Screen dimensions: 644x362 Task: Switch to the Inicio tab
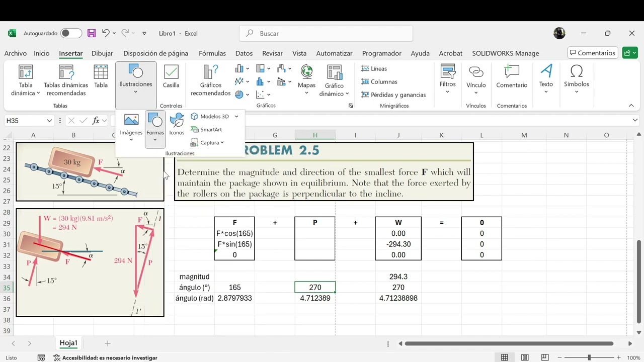pyautogui.click(x=42, y=53)
